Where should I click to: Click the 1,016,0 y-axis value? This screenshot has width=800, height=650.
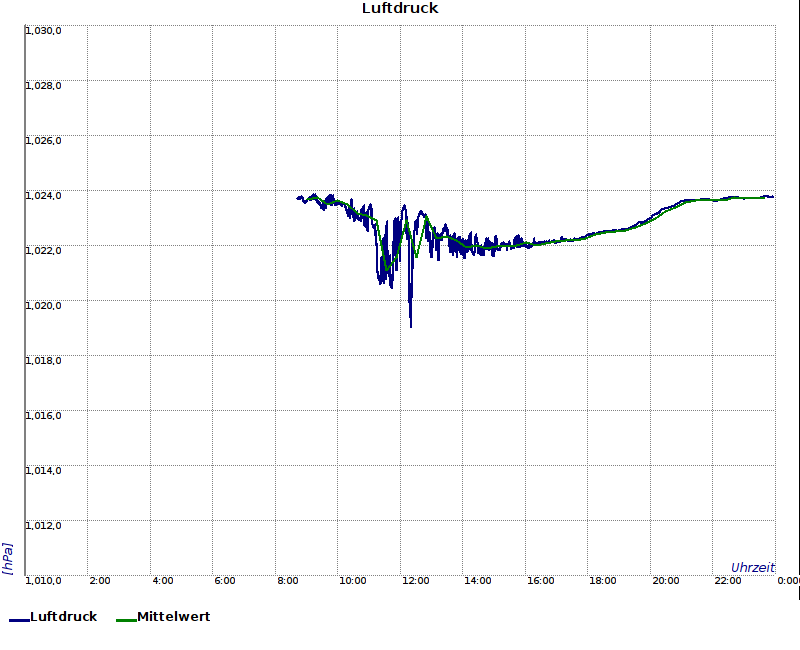(43, 416)
